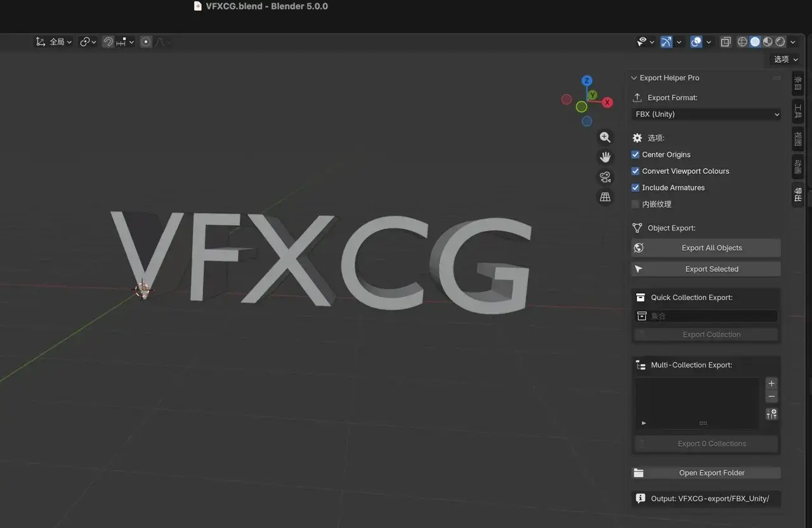Open the 选项 dropdown at top right
812x528 pixels.
click(x=785, y=59)
